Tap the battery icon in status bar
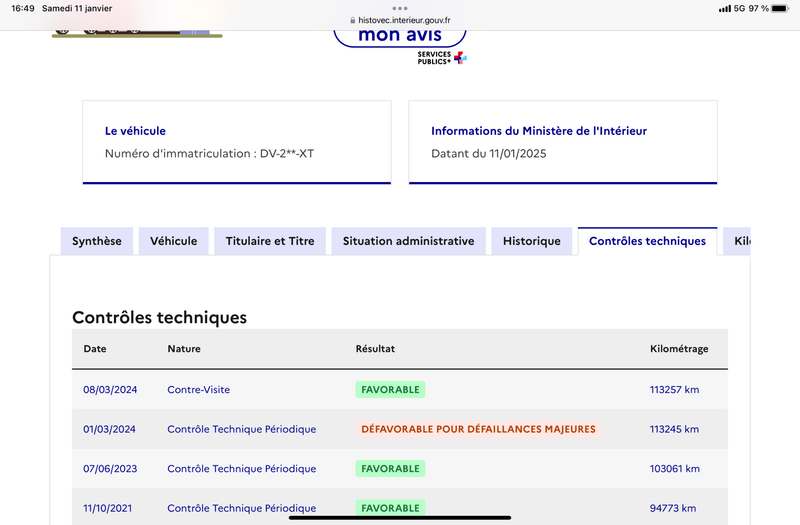 [x=780, y=8]
